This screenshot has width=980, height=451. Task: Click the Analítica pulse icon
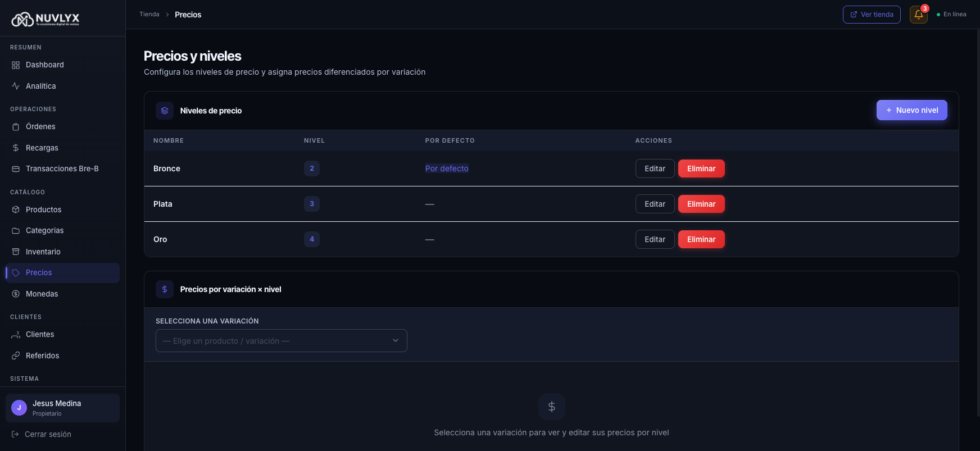(x=16, y=86)
